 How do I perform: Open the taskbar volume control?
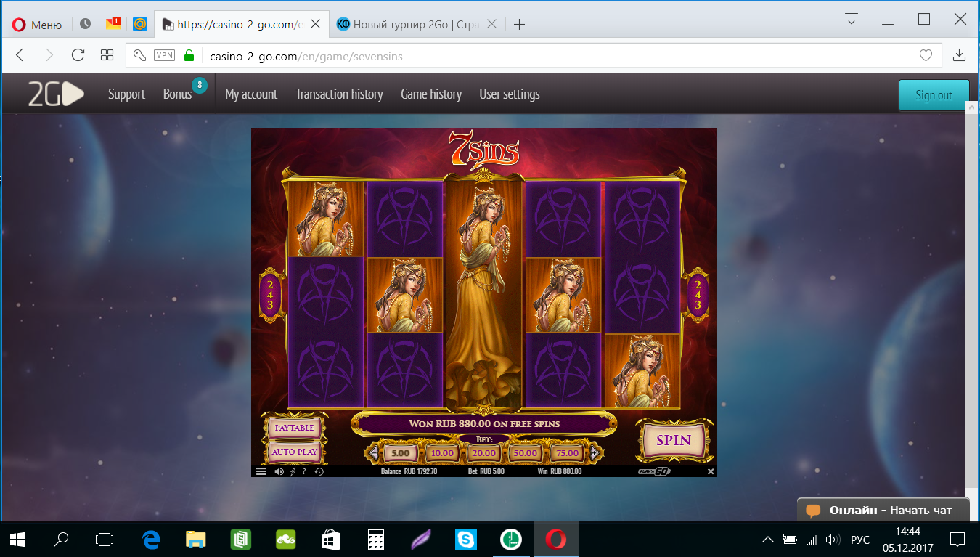pos(833,540)
